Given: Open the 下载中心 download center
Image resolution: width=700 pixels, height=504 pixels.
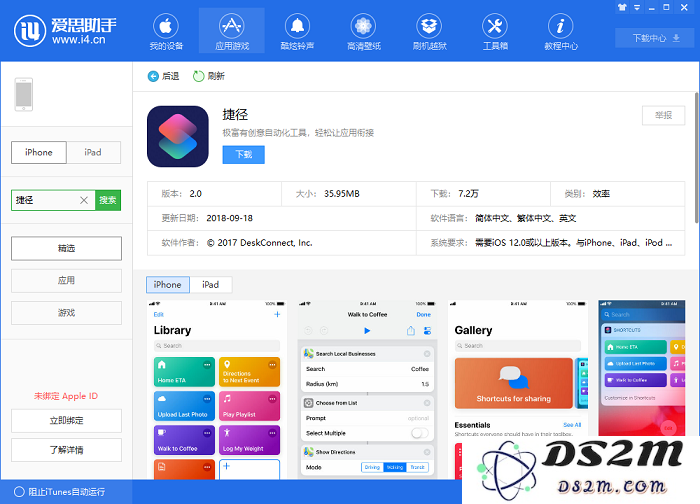Looking at the screenshot, I should 656,38.
